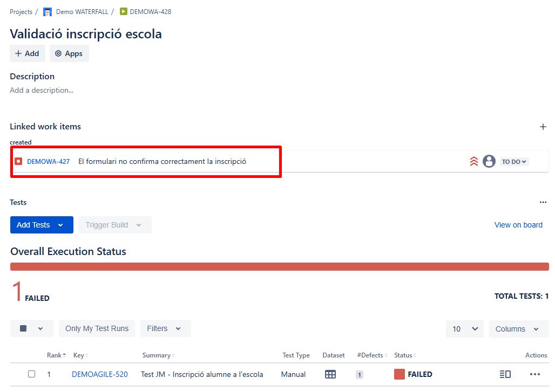Open test DEMOAGILE-520 link

[100, 374]
